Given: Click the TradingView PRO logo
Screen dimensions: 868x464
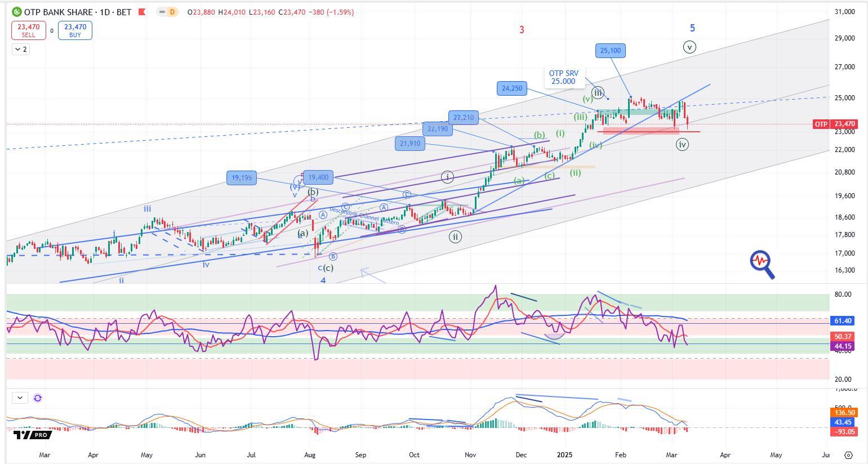Looking at the screenshot, I should (x=32, y=435).
